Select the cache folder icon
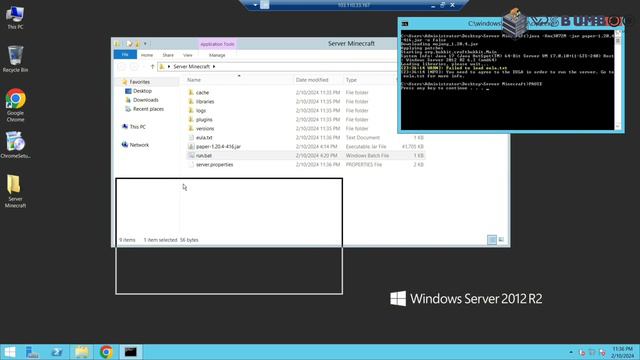Viewport: 640px width, 360px height. coord(191,93)
